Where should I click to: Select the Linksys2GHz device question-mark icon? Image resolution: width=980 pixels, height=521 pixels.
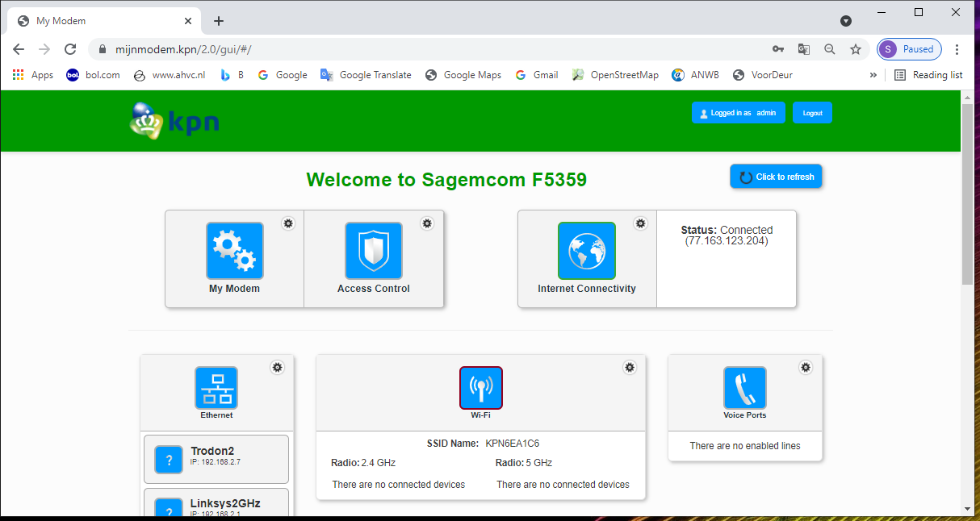pyautogui.click(x=169, y=508)
